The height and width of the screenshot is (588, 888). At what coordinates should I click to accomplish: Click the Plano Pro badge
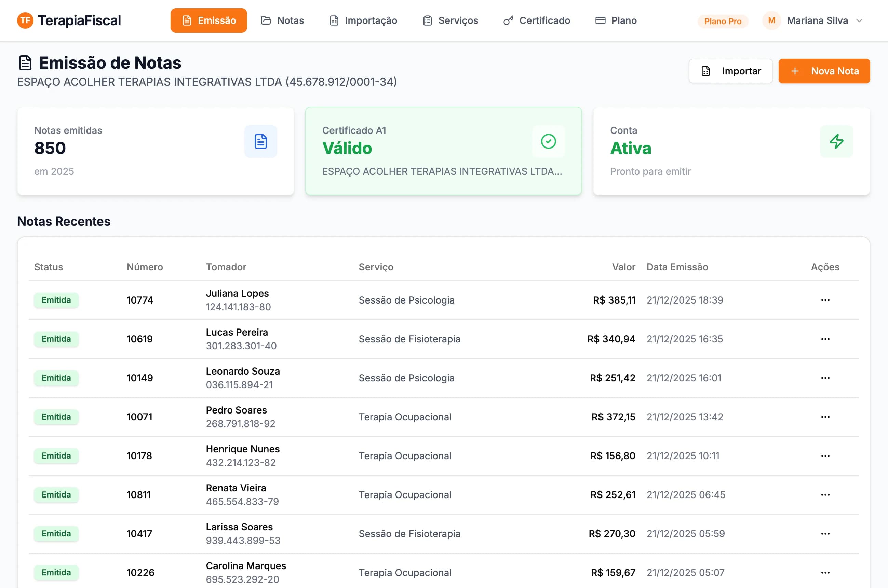coord(723,21)
